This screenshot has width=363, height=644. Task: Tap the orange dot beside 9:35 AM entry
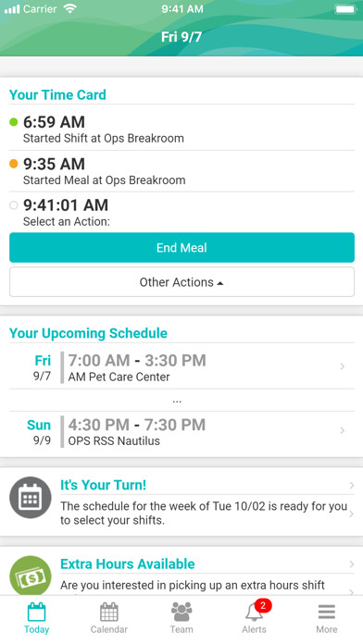click(14, 164)
